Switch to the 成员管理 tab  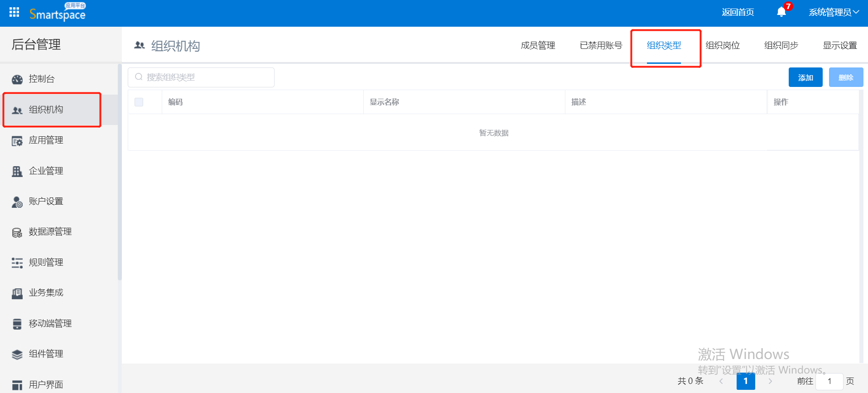(538, 45)
